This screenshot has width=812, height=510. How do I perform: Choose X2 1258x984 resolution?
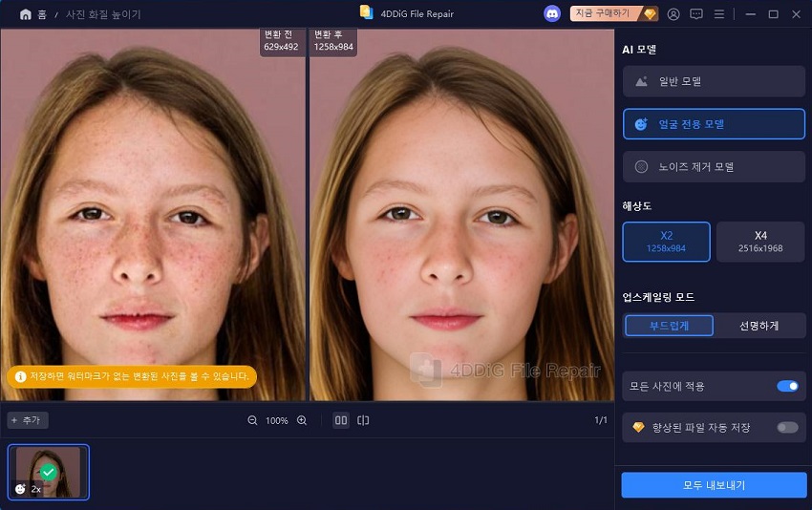[666, 242]
